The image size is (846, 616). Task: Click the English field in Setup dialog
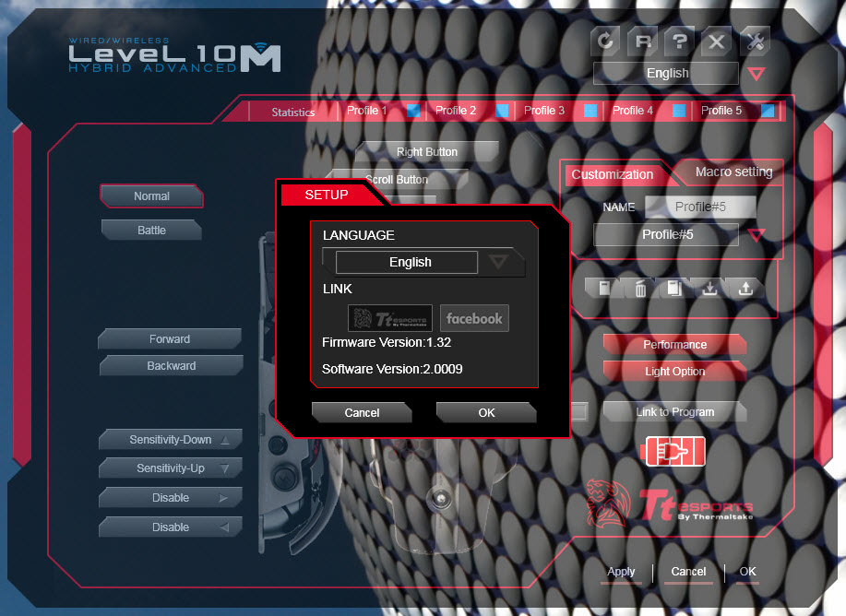407,262
